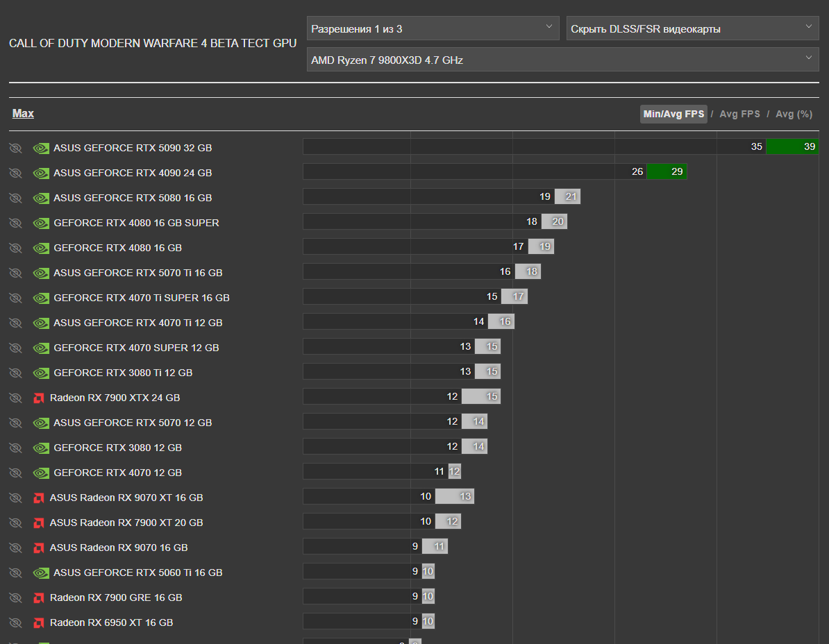The height and width of the screenshot is (644, 829).
Task: Hide ASUS RTX 5060 Ti 16 GB via eye icon
Action: (15, 573)
